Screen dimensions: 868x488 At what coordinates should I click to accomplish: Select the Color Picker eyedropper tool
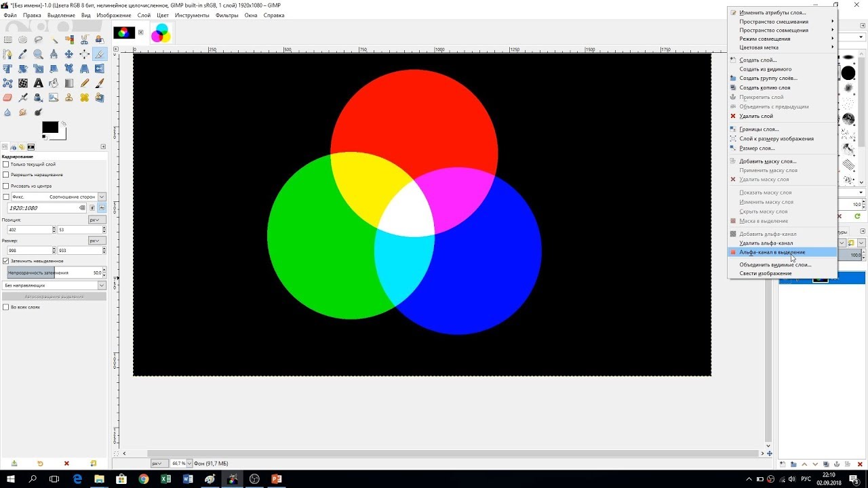click(23, 54)
